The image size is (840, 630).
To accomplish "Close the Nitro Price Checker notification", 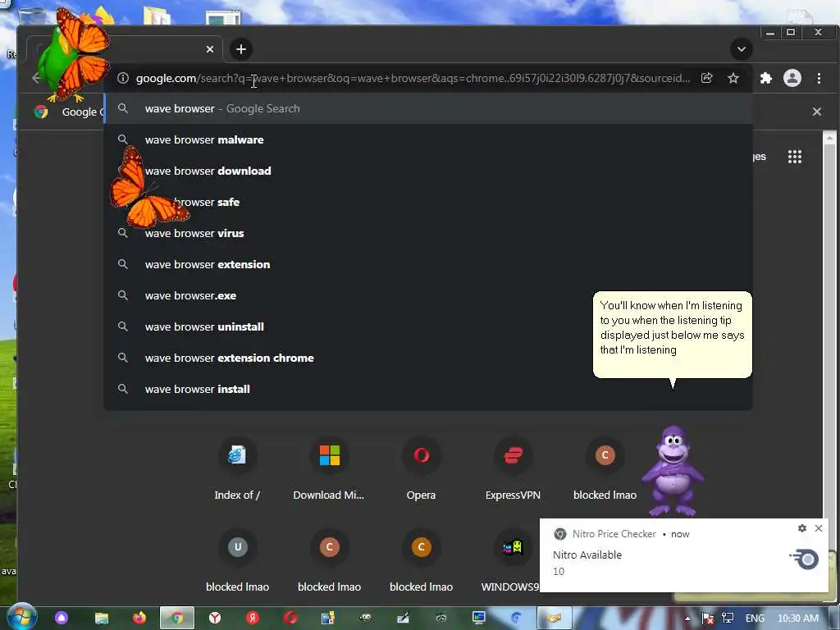I will pyautogui.click(x=819, y=528).
